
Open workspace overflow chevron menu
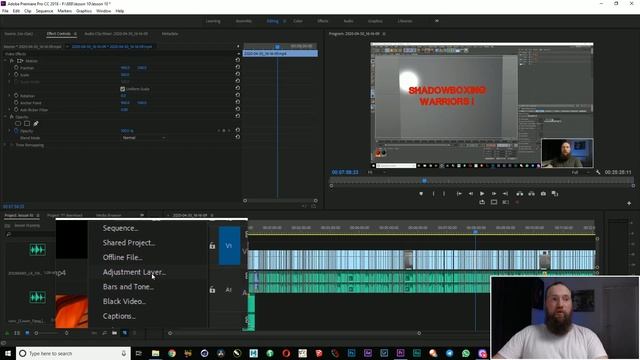pyautogui.click(x=437, y=20)
